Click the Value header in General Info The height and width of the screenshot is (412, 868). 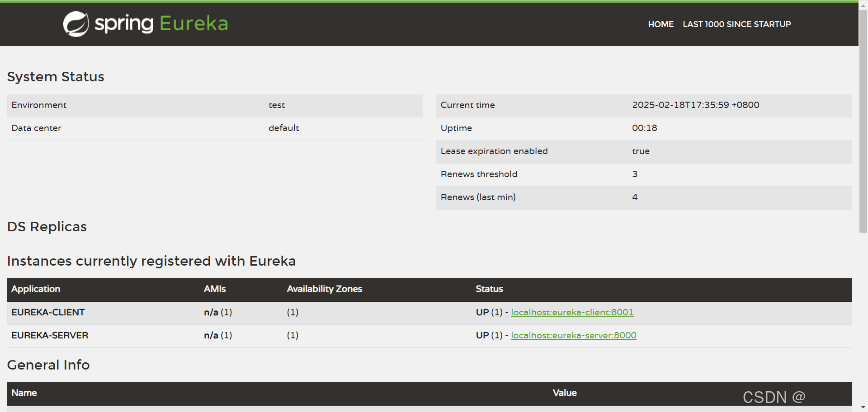point(565,393)
